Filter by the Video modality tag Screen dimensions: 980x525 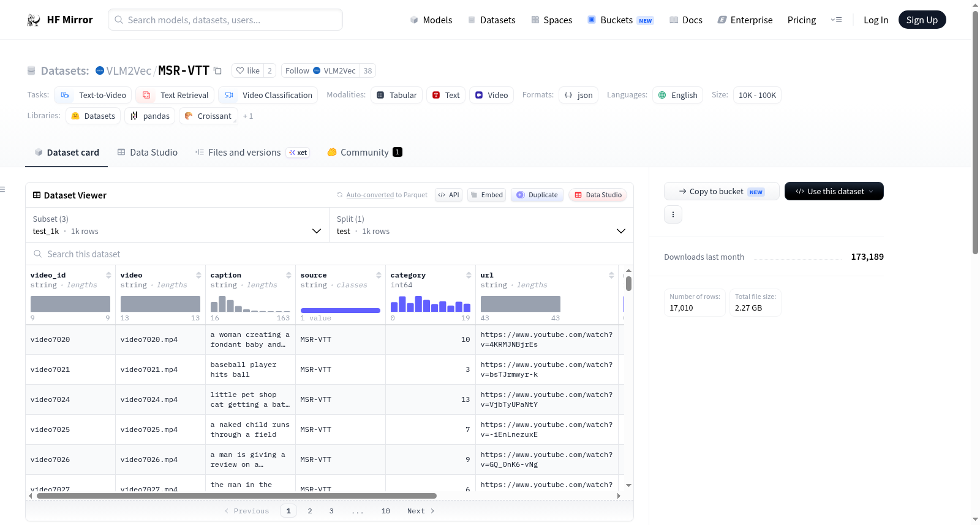point(491,95)
